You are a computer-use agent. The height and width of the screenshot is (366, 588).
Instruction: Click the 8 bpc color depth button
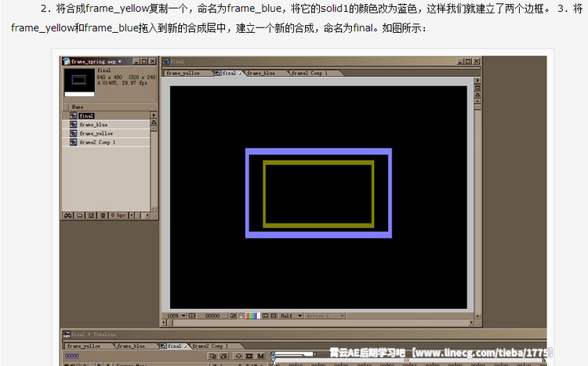click(118, 216)
